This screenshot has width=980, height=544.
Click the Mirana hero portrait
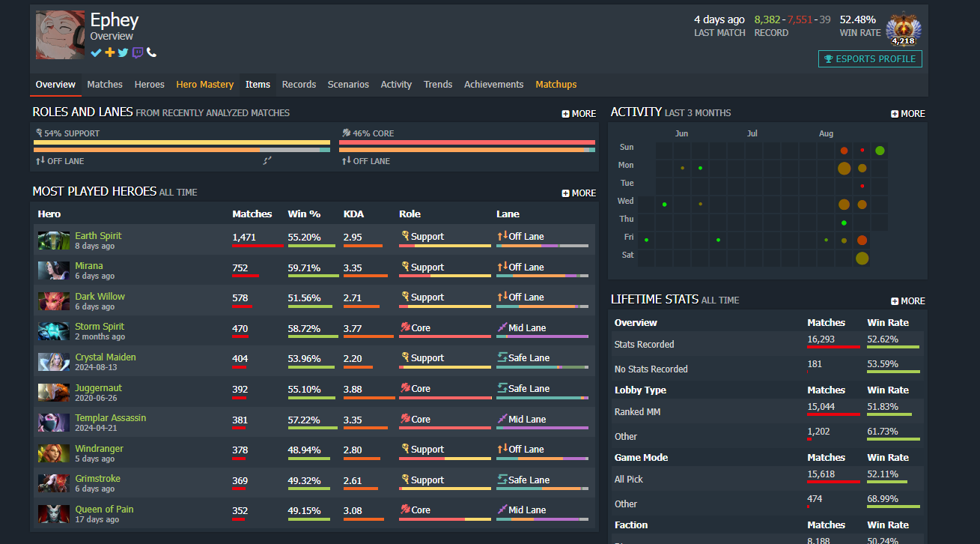pyautogui.click(x=54, y=271)
